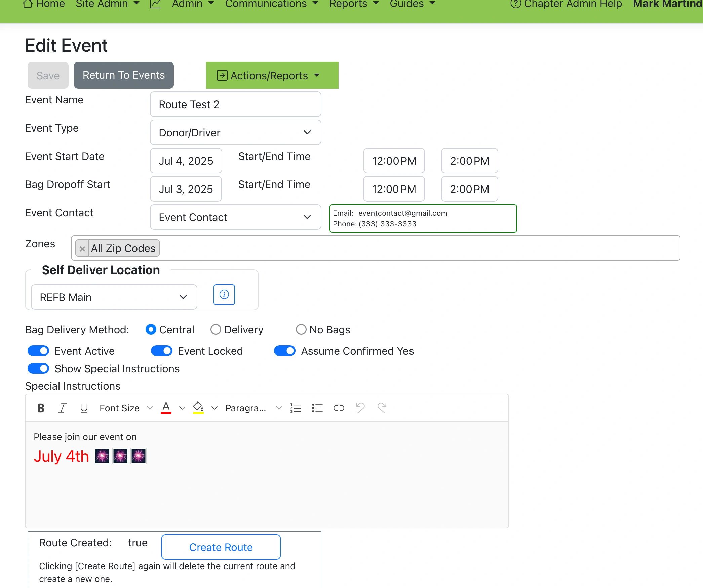Insert a numbered list
This screenshot has height=588, width=703.
click(x=296, y=408)
